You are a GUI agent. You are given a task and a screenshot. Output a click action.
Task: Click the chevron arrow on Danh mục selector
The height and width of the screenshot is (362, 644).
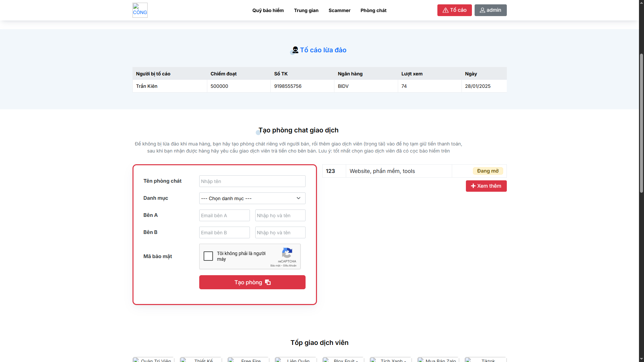click(x=298, y=198)
